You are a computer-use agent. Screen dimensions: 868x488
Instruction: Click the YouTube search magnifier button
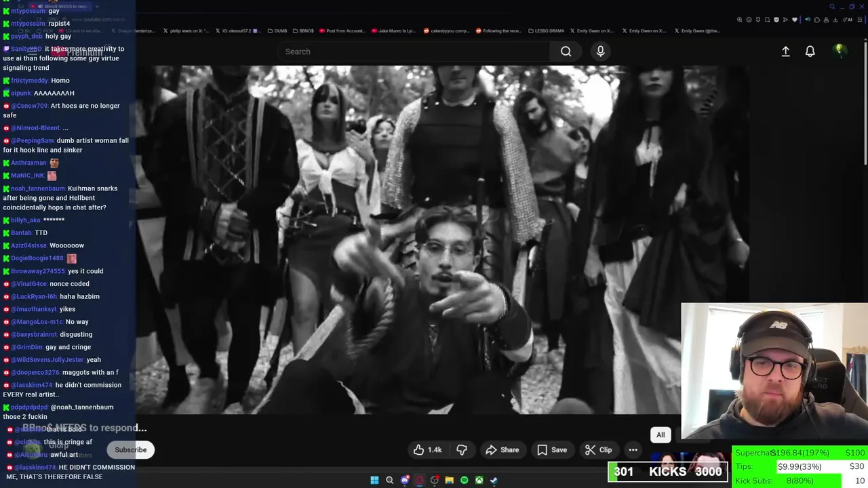[566, 52]
